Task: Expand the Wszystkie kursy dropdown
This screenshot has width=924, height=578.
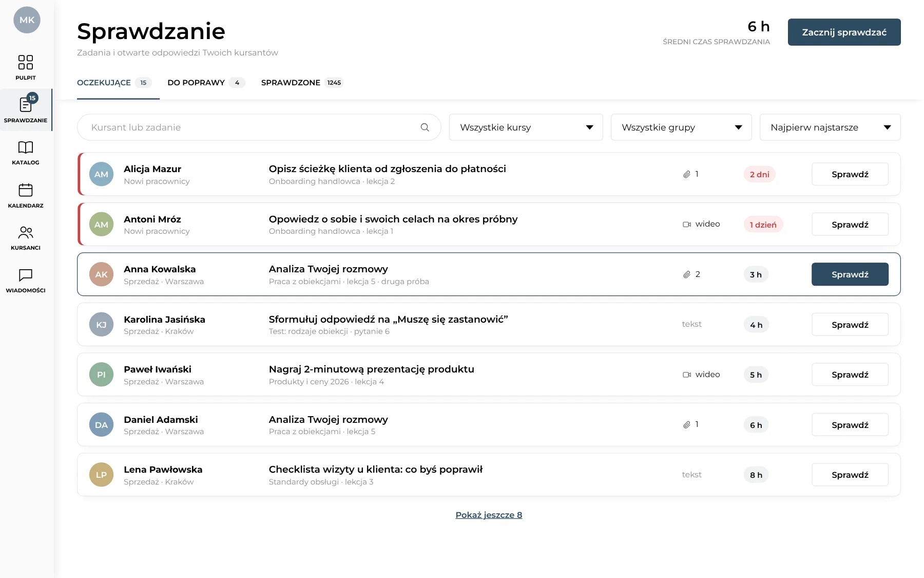Action: point(526,127)
